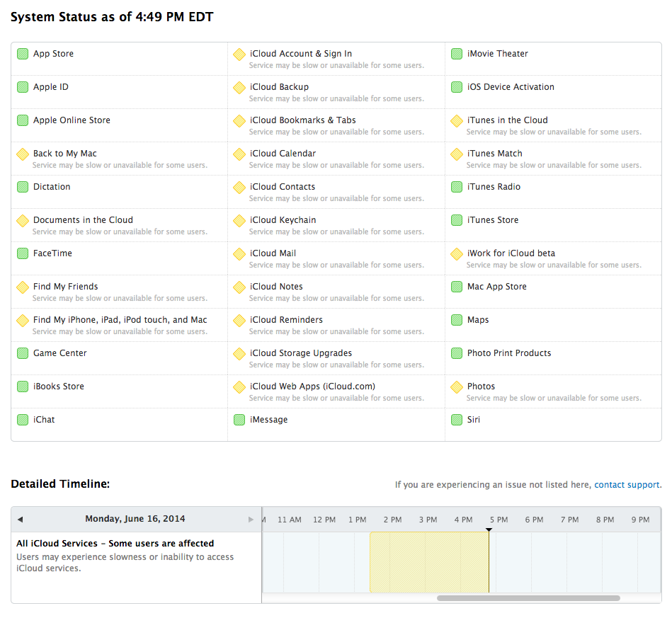This screenshot has width=672, height=618.
Task: Go to the previous day in timeline
Action: 20,520
